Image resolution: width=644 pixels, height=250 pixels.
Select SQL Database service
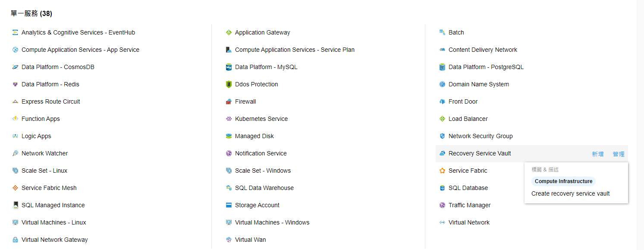pos(468,188)
